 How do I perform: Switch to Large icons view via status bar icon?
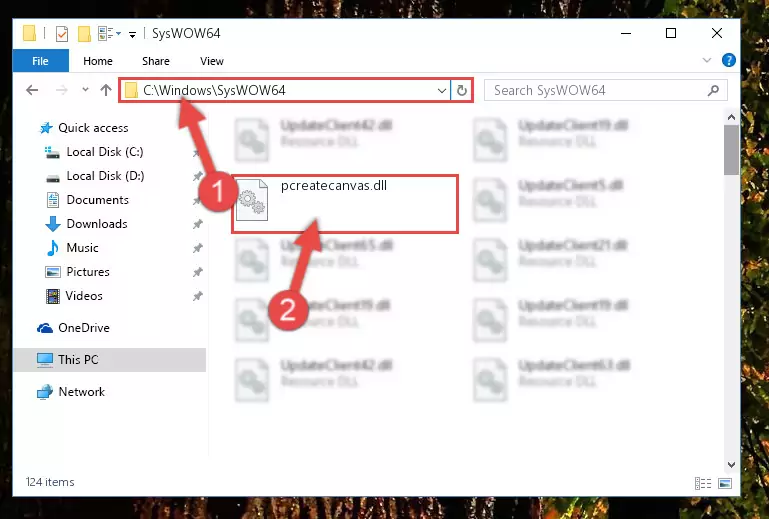click(725, 484)
